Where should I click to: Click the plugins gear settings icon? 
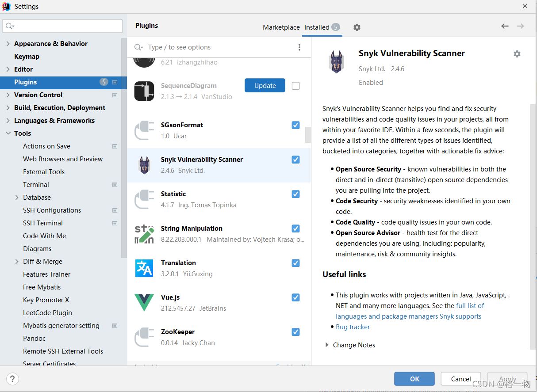pyautogui.click(x=357, y=27)
